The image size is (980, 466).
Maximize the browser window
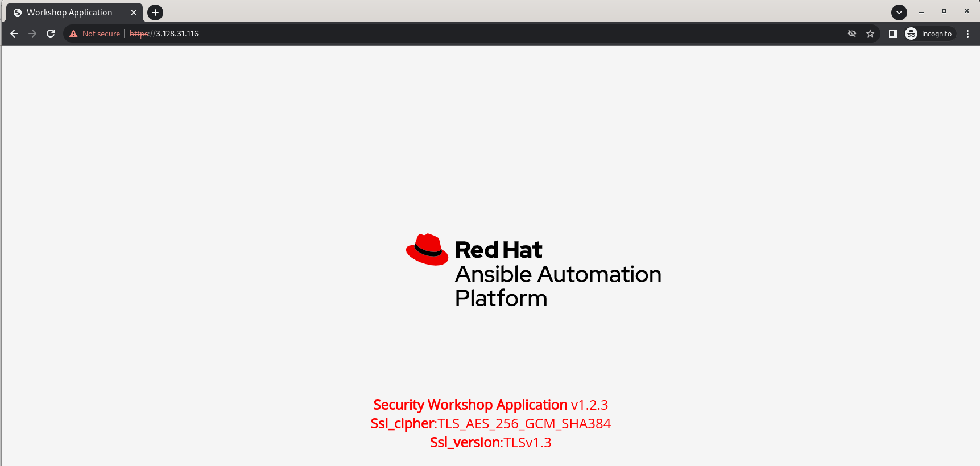point(944,11)
